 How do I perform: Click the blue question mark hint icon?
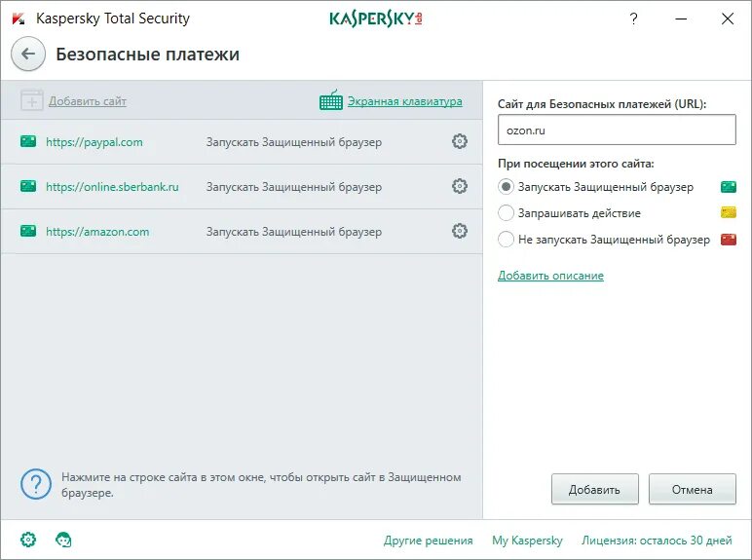36,484
